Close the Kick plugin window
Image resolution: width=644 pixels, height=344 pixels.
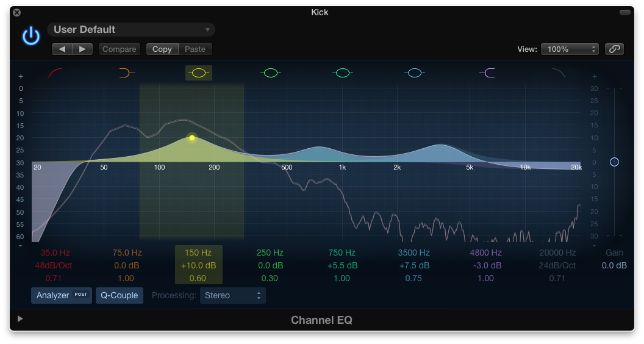click(17, 12)
